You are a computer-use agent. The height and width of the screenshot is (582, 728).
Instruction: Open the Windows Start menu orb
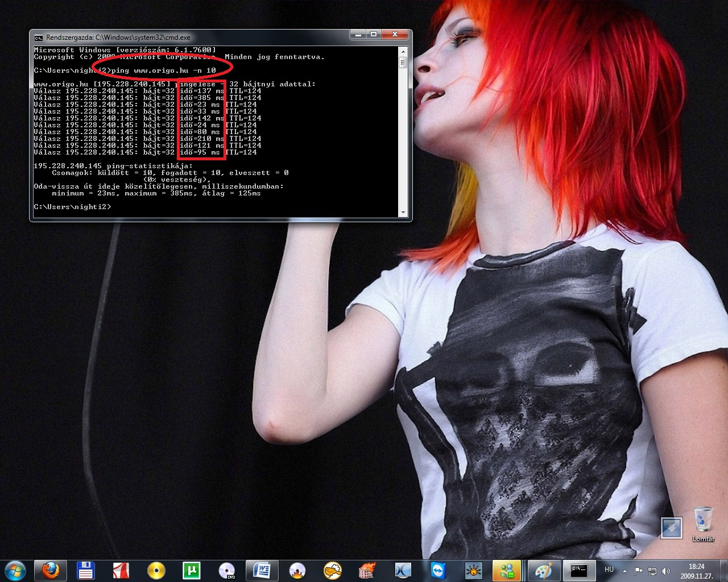tap(15, 570)
